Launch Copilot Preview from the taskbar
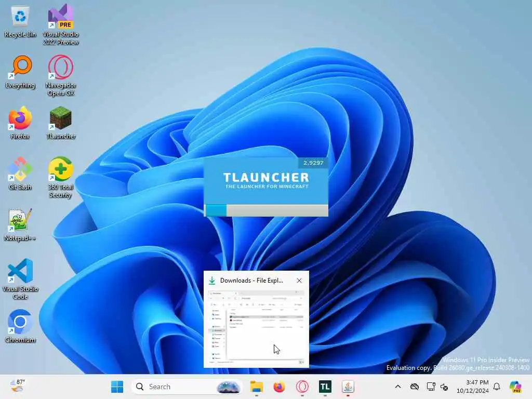The width and height of the screenshot is (532, 399). pos(515,387)
